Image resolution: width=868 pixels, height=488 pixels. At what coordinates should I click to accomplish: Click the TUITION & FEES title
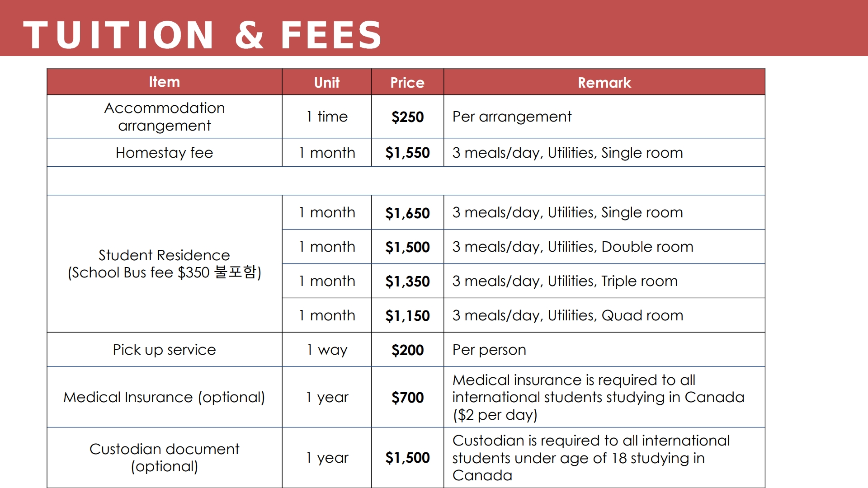[x=202, y=34]
